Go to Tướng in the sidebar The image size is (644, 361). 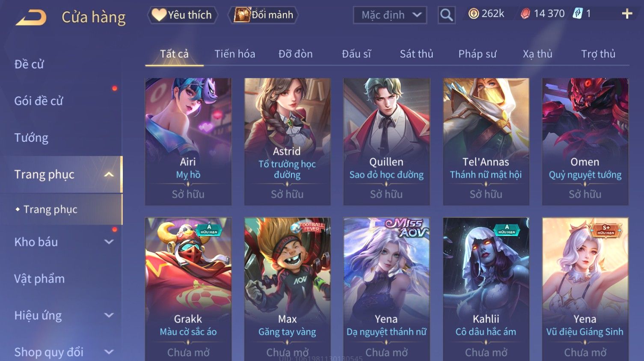point(31,138)
